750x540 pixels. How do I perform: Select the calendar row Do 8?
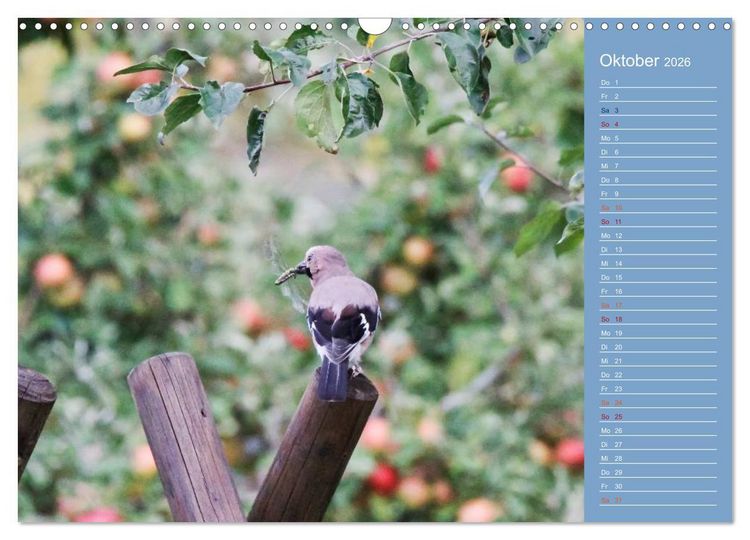pos(658,180)
